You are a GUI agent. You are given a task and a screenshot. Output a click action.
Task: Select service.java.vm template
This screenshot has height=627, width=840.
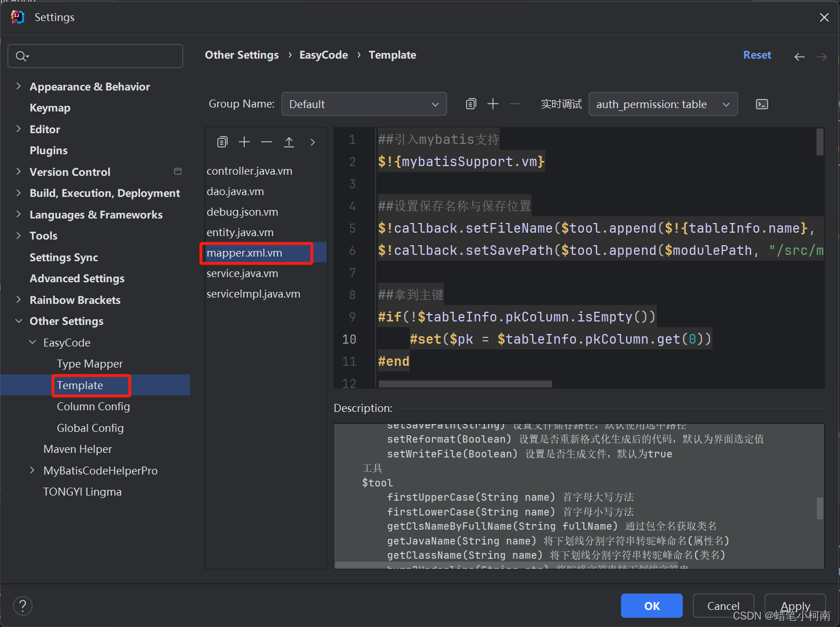click(242, 273)
